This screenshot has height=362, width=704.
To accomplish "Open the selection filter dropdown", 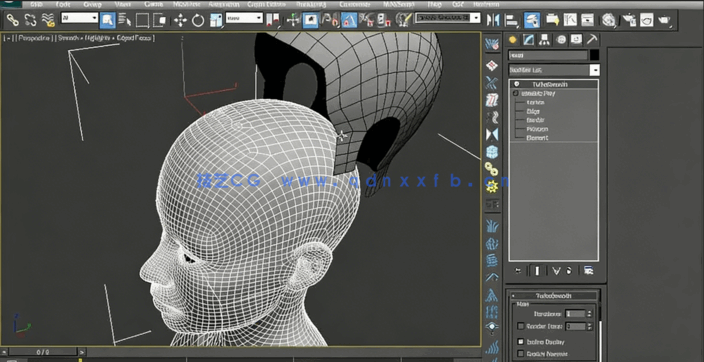I will point(79,18).
